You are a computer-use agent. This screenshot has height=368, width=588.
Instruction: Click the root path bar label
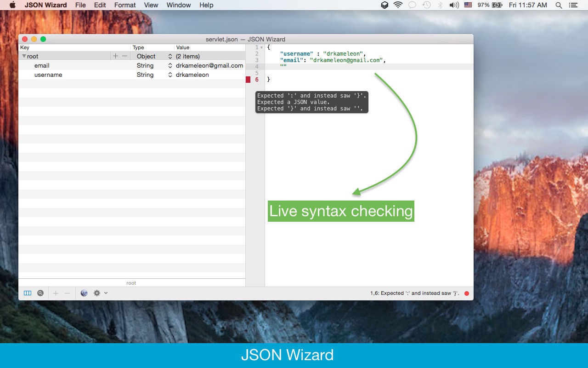coord(131,283)
